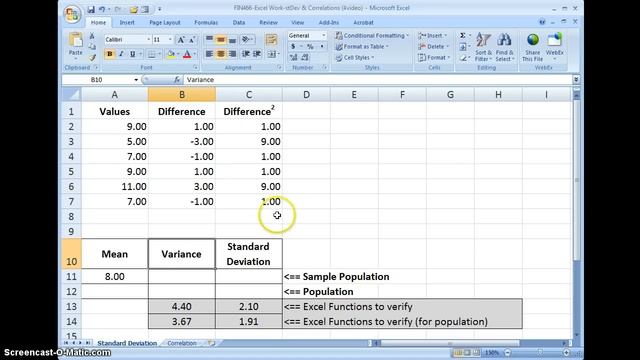Click the Increase Decimal icon
This screenshot has width=640, height=360.
293,58
